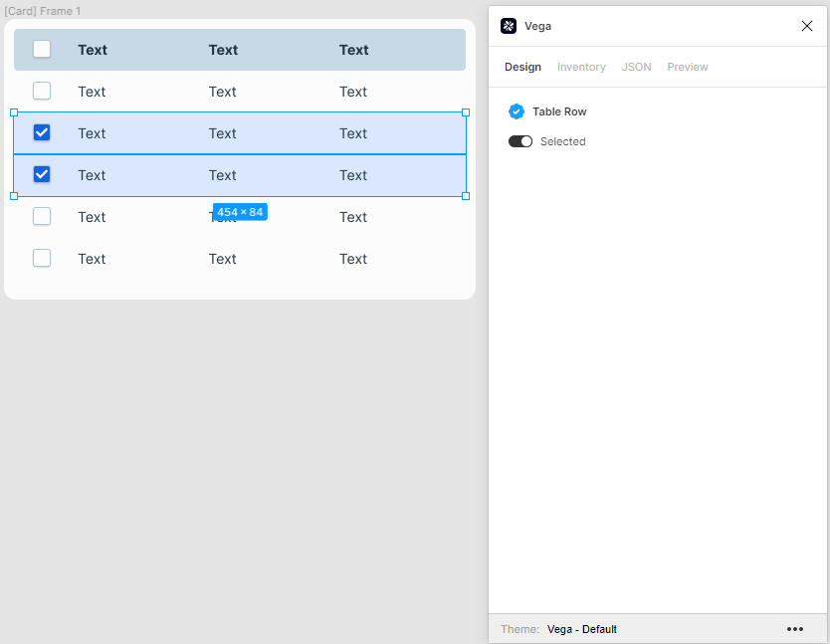The image size is (830, 644).
Task: Uncheck the upper of the two checked boxes
Action: (x=42, y=132)
